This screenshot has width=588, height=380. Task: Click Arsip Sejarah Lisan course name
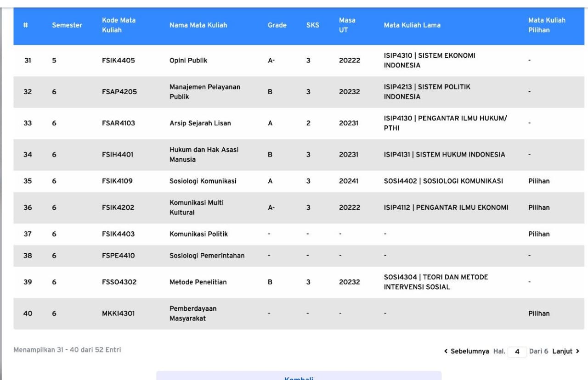click(200, 123)
